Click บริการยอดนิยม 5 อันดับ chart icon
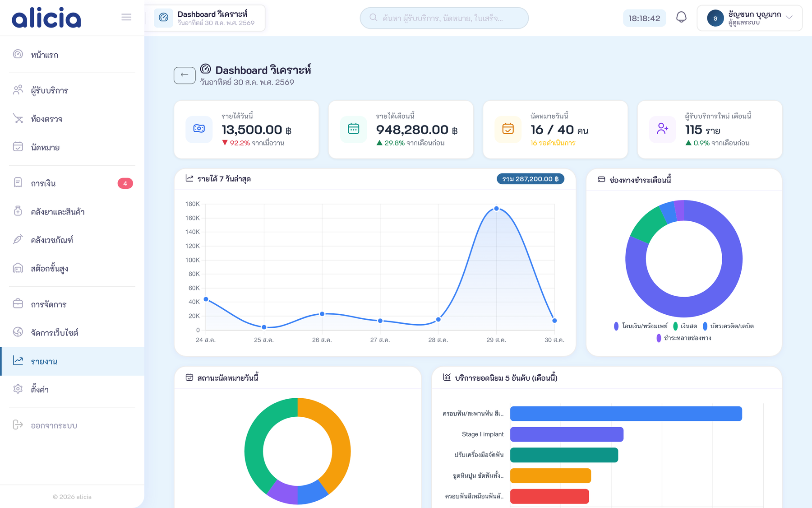The width and height of the screenshot is (812, 508). pyautogui.click(x=447, y=377)
